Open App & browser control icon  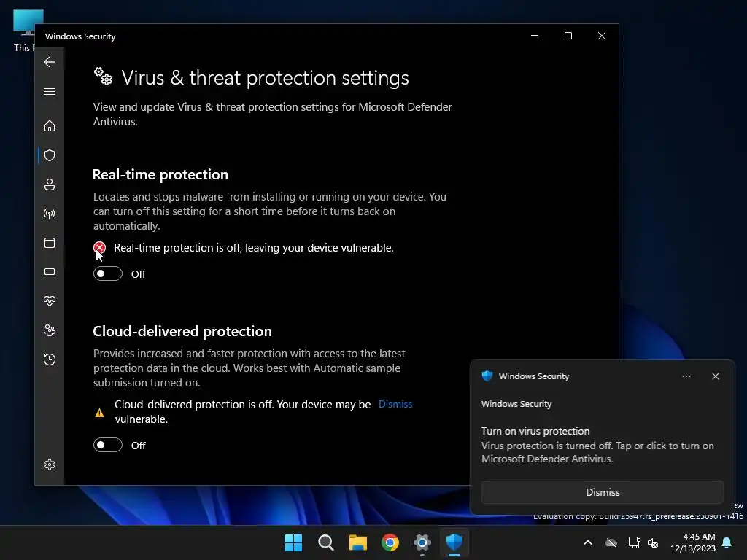(50, 243)
